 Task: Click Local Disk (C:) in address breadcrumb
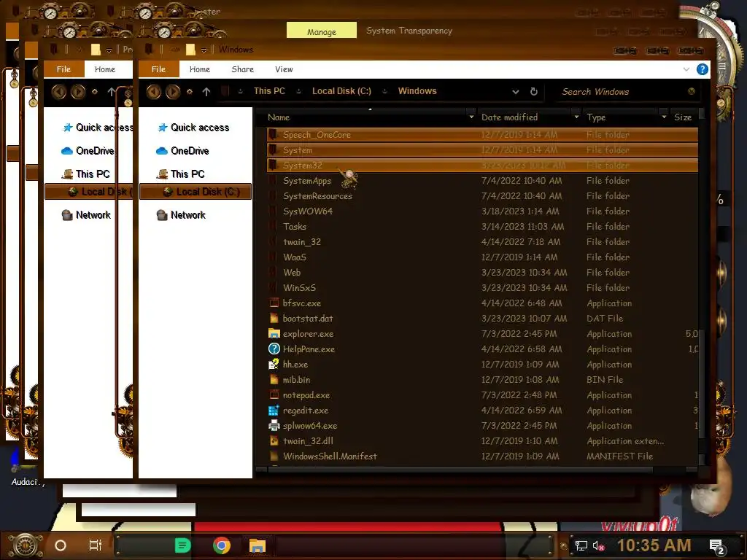coord(341,91)
